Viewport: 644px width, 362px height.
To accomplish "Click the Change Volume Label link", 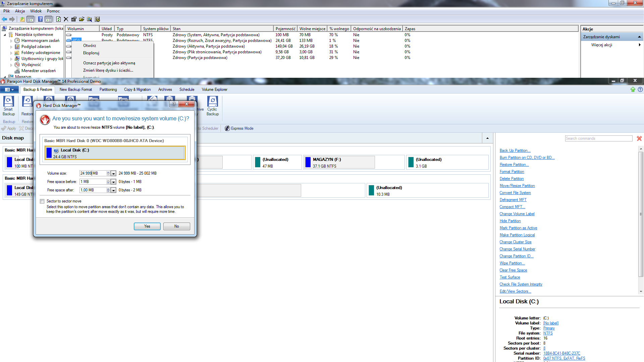I will 517,214.
